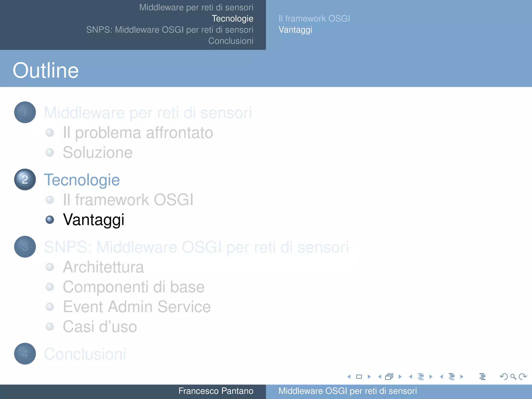The width and height of the screenshot is (532, 399).
Task: Click outline item 'Il problema affrontato'
Action: point(138,133)
